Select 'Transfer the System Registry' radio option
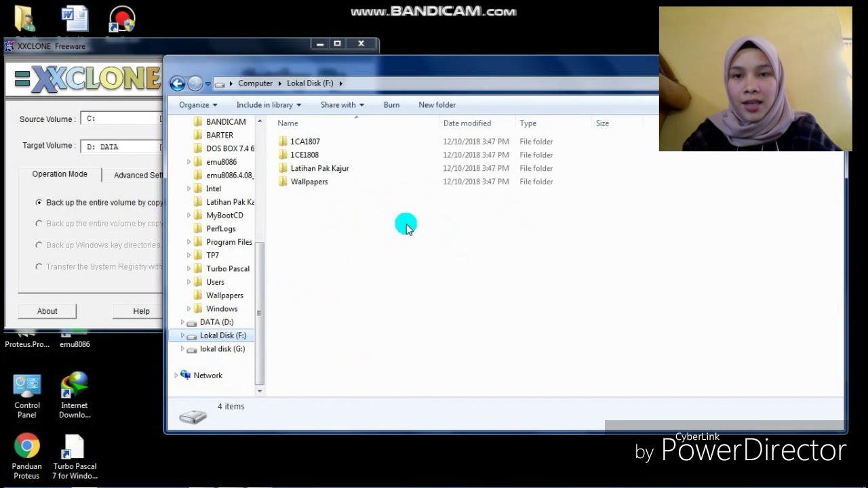This screenshot has width=868, height=488. pyautogui.click(x=39, y=267)
